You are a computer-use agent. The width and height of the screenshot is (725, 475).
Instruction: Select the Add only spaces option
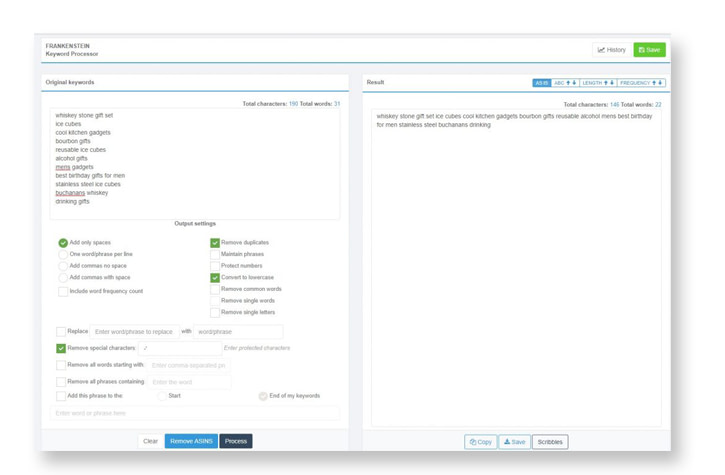coord(63,243)
